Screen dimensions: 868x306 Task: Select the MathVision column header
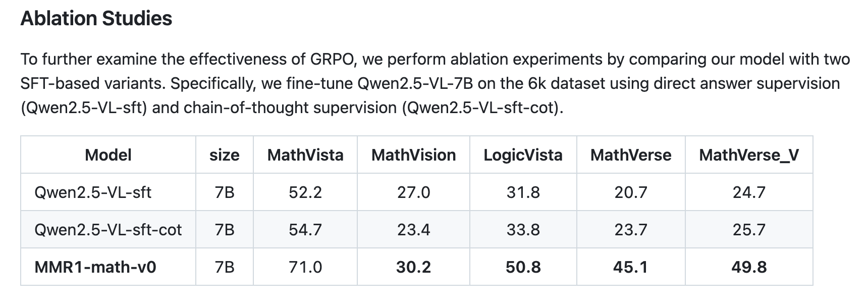coord(414,155)
